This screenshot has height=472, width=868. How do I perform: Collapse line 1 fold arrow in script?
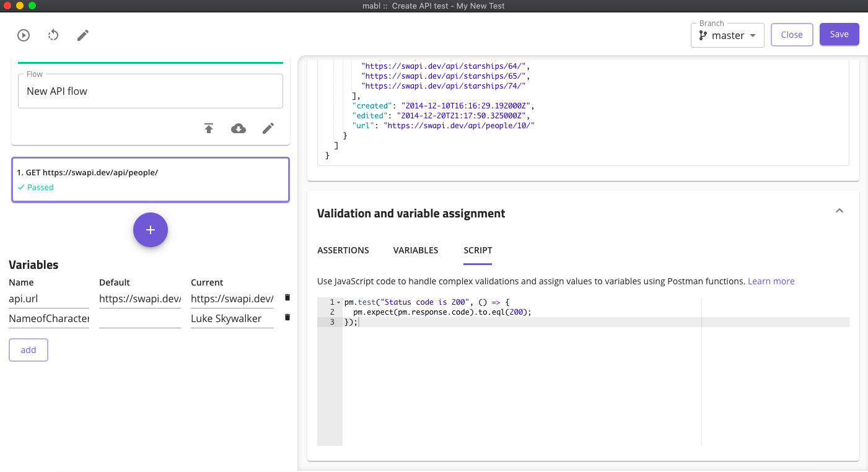(x=339, y=302)
